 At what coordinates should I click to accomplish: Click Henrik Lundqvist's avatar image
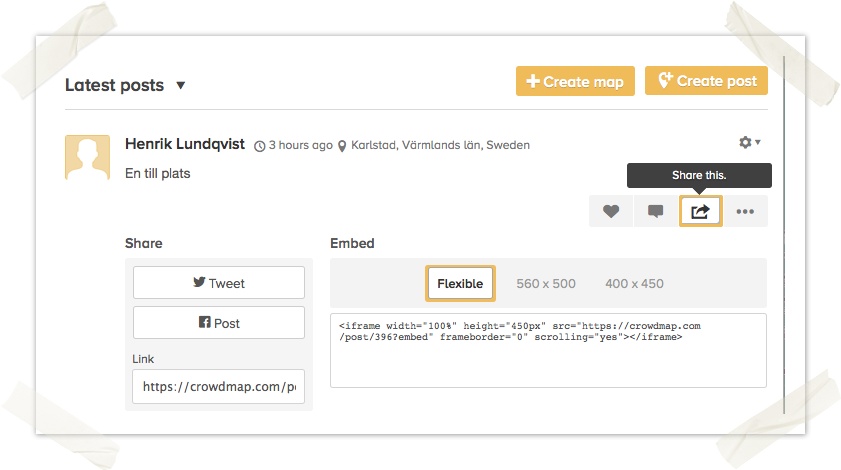coord(87,158)
